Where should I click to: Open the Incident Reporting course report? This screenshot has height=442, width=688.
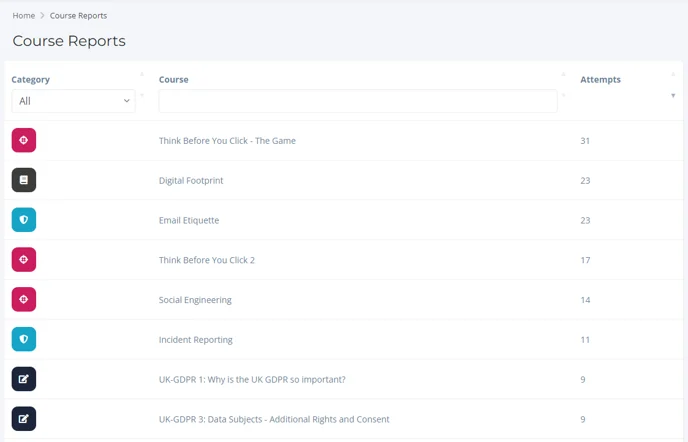196,340
